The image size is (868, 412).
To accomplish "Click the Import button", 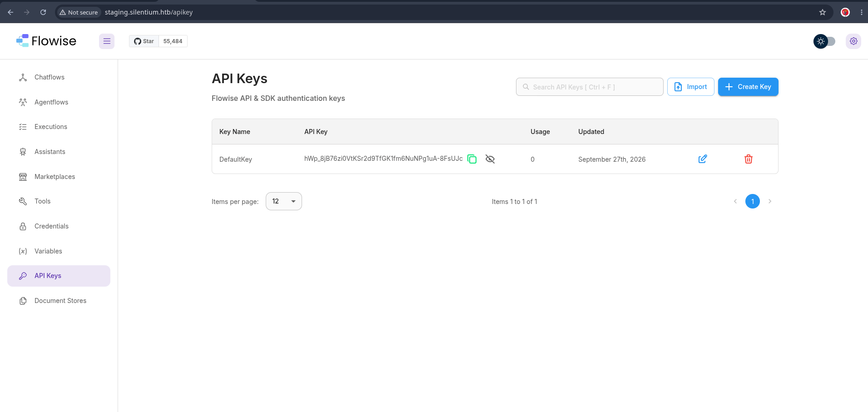I will tap(690, 87).
